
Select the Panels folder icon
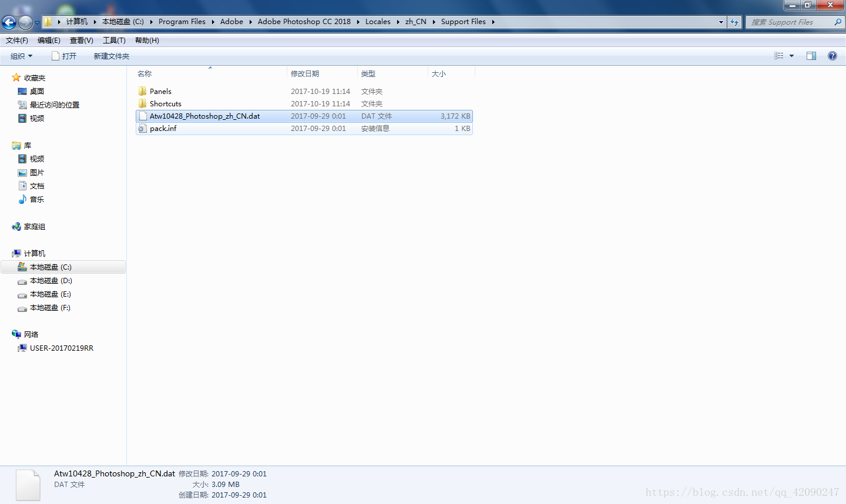tap(143, 91)
